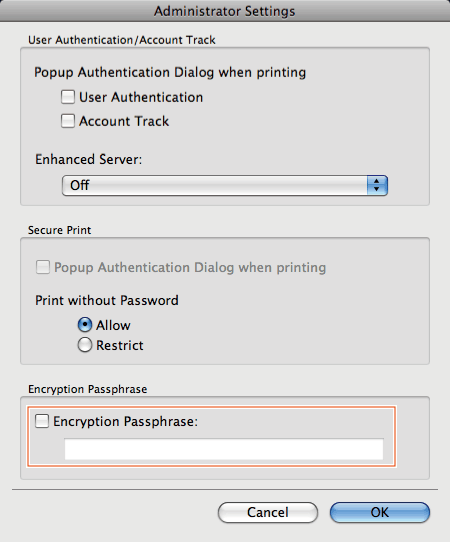Confirm settings with the OK button
The height and width of the screenshot is (542, 450).
380,512
